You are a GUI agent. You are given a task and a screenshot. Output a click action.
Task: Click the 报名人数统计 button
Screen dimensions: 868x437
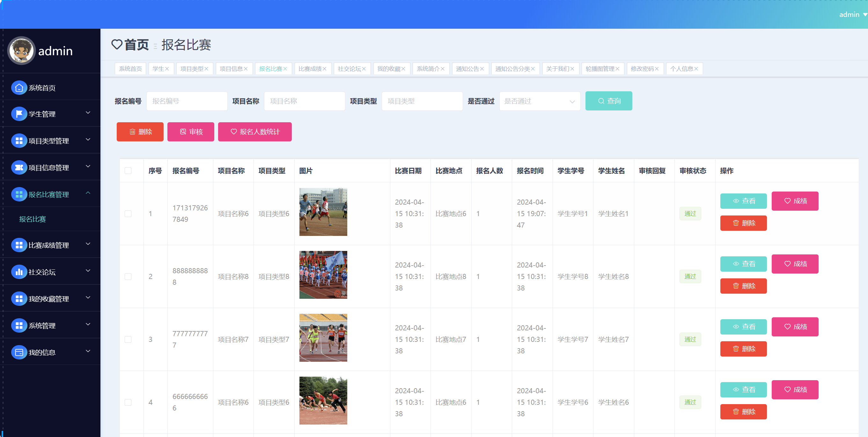(255, 132)
